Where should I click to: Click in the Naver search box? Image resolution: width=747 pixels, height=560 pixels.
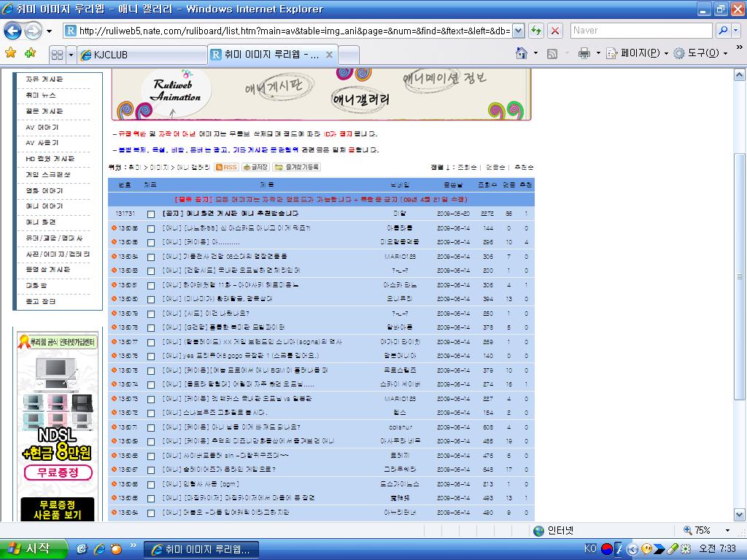[639, 31]
